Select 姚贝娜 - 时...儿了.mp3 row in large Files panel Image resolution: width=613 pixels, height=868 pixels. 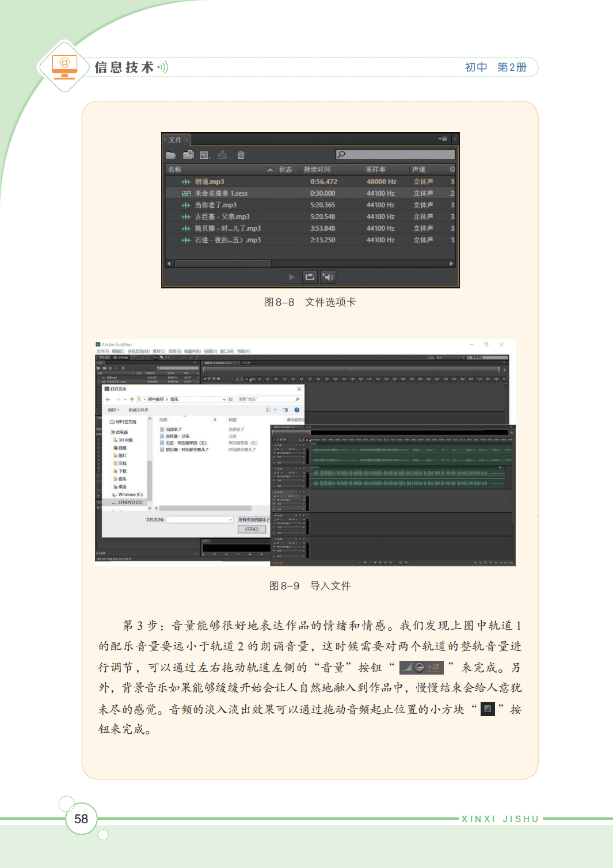[x=310, y=229]
